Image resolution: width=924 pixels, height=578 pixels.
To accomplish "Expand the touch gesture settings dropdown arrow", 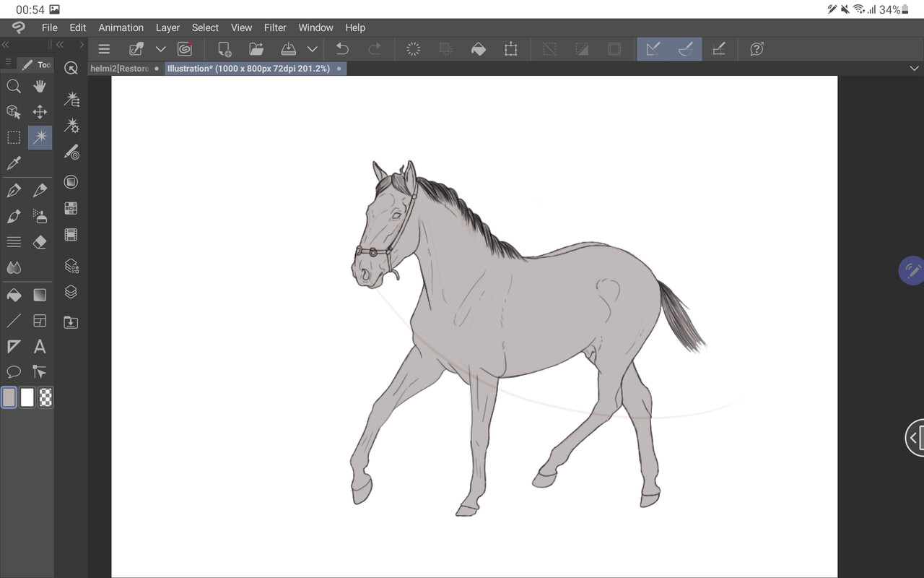I will click(x=161, y=49).
